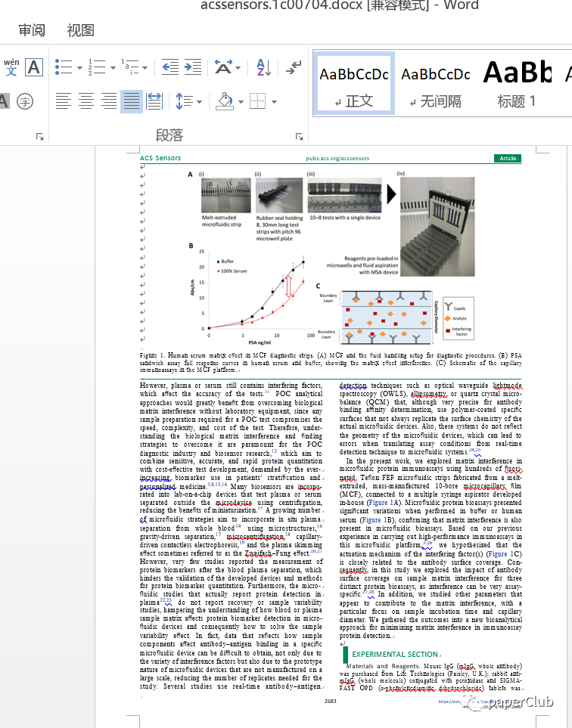Click the pubs.acs.org/acssensors link
The height and width of the screenshot is (728, 572).
[337, 158]
